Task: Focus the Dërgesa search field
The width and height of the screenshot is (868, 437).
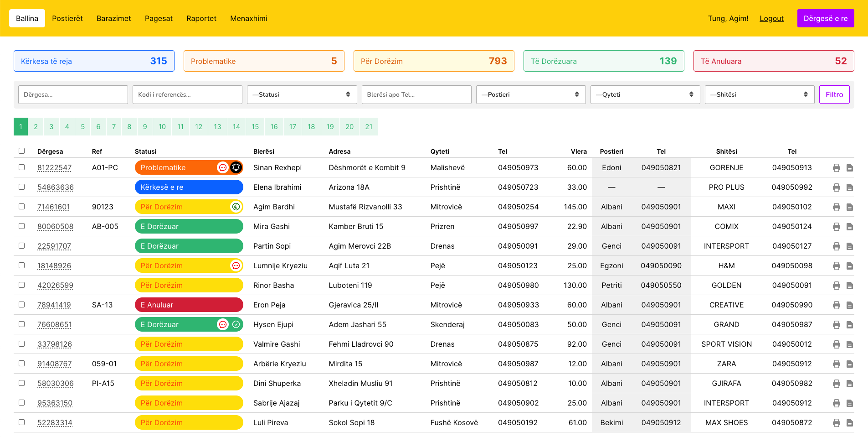Action: coord(73,94)
